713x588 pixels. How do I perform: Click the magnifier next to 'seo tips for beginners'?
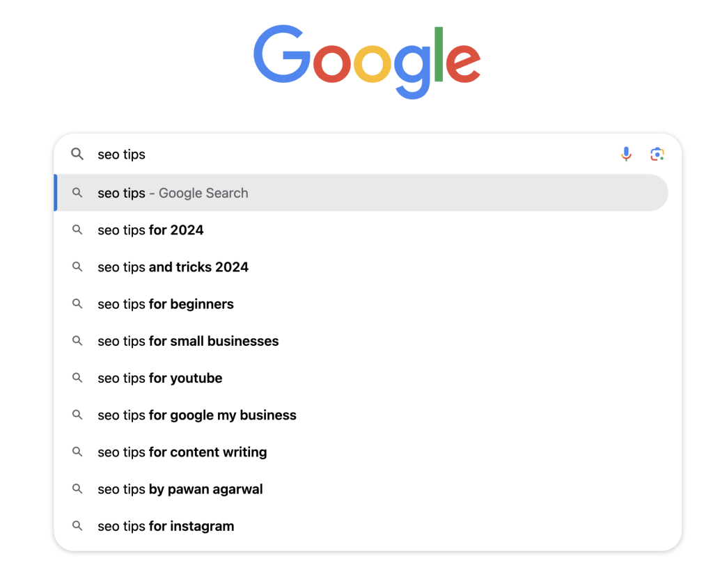(x=77, y=304)
